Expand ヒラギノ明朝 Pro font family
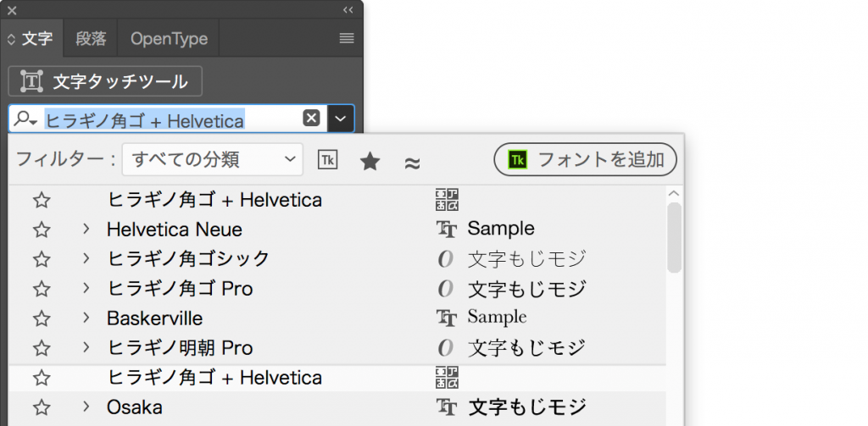This screenshot has width=868, height=426. point(86,347)
